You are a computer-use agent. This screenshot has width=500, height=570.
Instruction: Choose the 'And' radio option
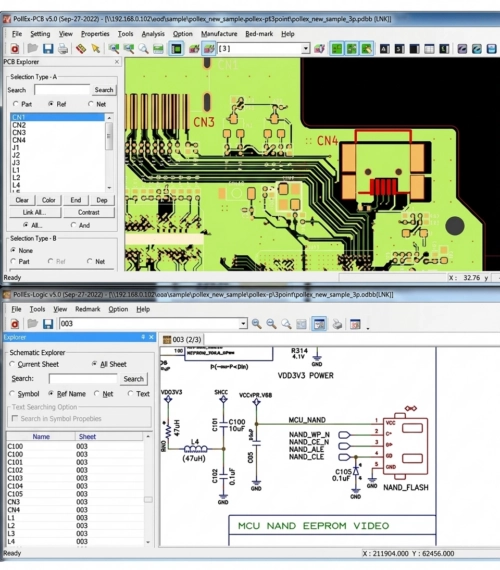(73, 225)
